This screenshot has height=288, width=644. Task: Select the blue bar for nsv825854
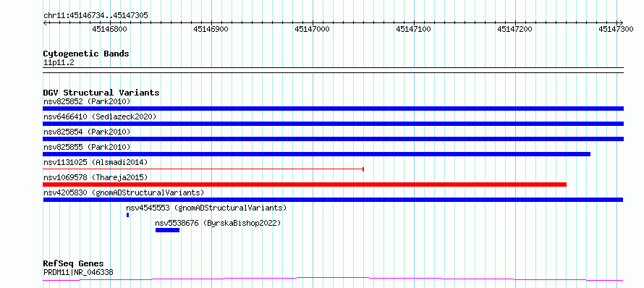(333, 139)
